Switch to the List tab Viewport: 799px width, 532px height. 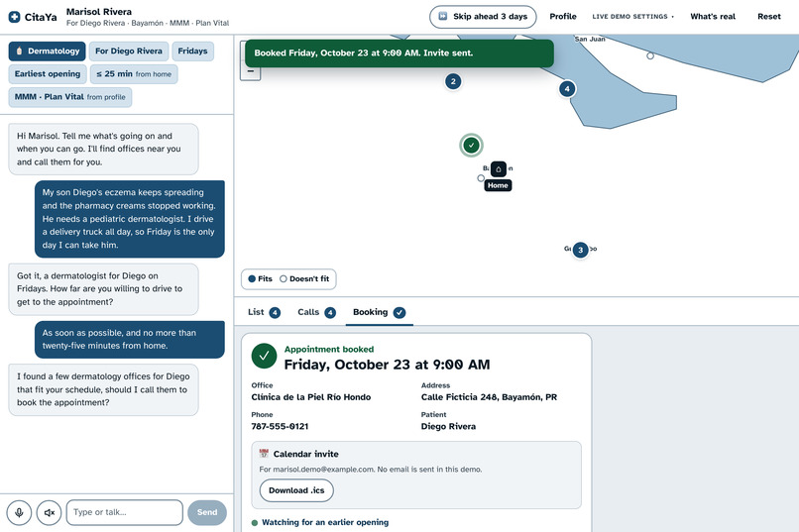click(x=264, y=312)
